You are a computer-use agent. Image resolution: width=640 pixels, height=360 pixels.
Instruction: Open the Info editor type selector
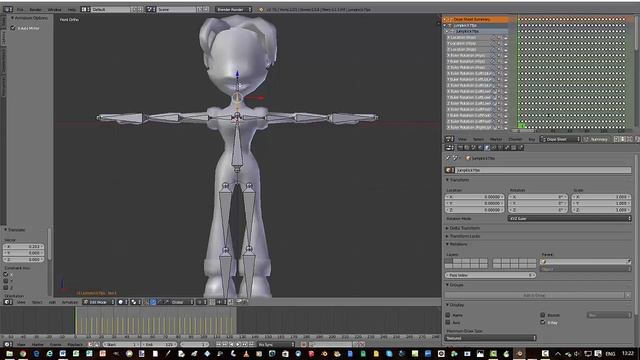pos(8,9)
